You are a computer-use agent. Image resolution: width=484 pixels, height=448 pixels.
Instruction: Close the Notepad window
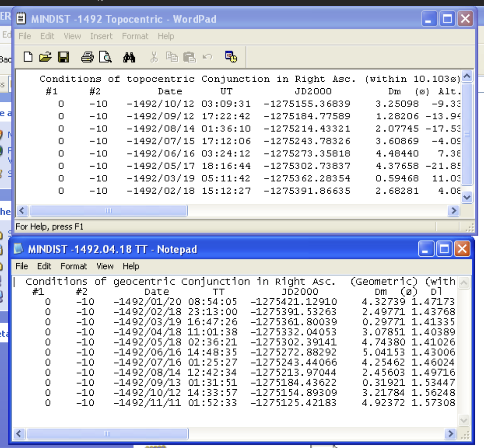462,249
